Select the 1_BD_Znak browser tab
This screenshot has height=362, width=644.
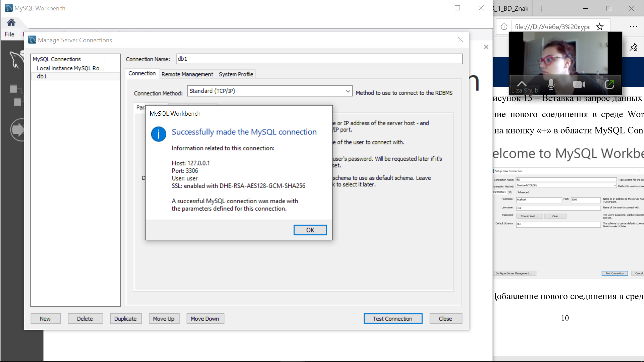pyautogui.click(x=512, y=9)
